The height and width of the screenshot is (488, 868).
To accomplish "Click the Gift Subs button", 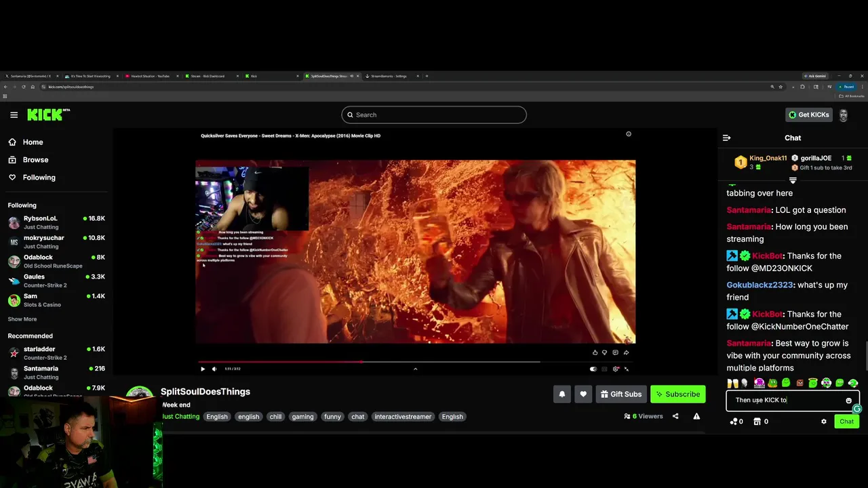I will coord(621,394).
